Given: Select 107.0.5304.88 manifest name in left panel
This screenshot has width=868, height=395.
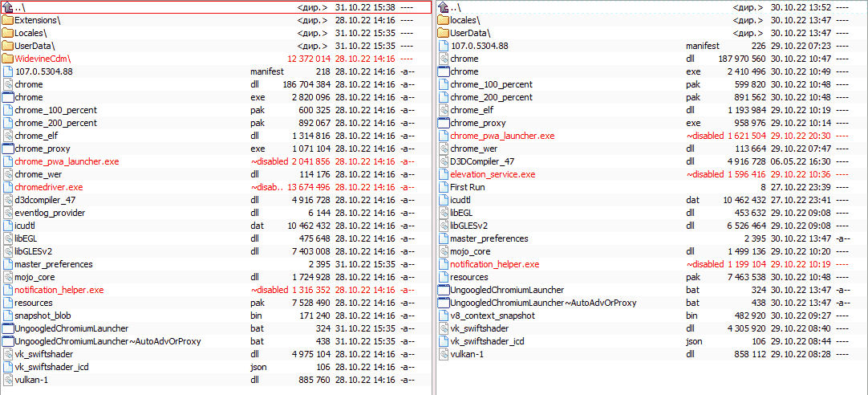Looking at the screenshot, I should [x=44, y=71].
